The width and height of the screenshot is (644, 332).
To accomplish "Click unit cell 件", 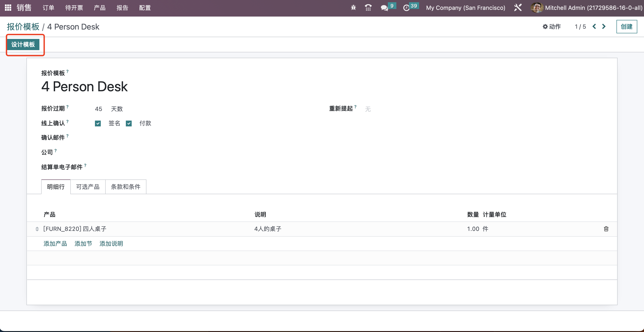I will coord(485,229).
